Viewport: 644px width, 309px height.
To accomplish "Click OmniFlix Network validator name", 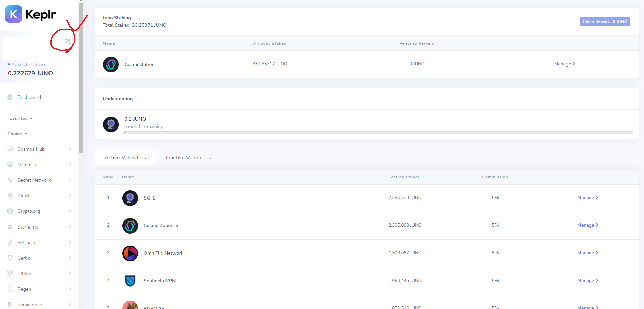I will coord(164,253).
